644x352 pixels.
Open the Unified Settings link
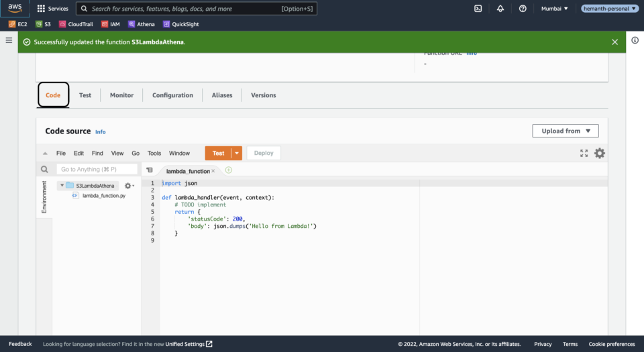click(x=189, y=344)
